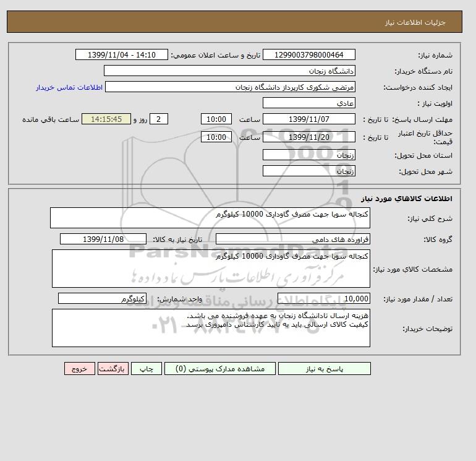This screenshot has height=461, width=476.
Task: Click the 'مهلت ارسال پاسخ:' label
Action: click(x=422, y=119)
